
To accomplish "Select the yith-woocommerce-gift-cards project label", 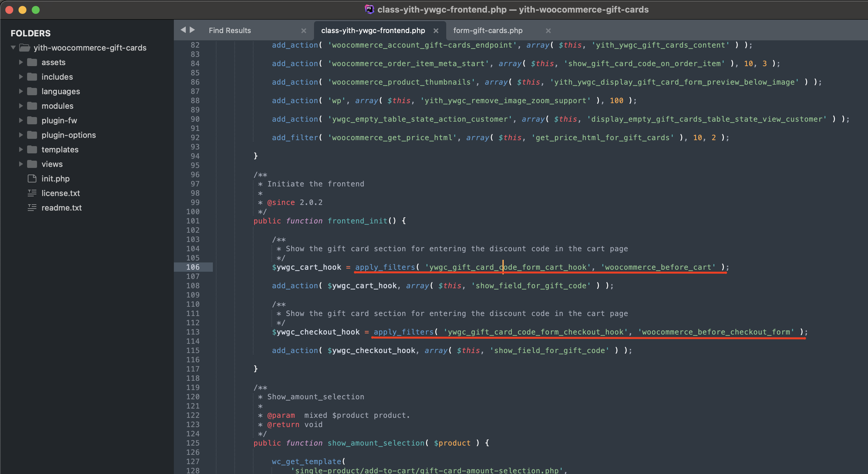I will [x=90, y=48].
